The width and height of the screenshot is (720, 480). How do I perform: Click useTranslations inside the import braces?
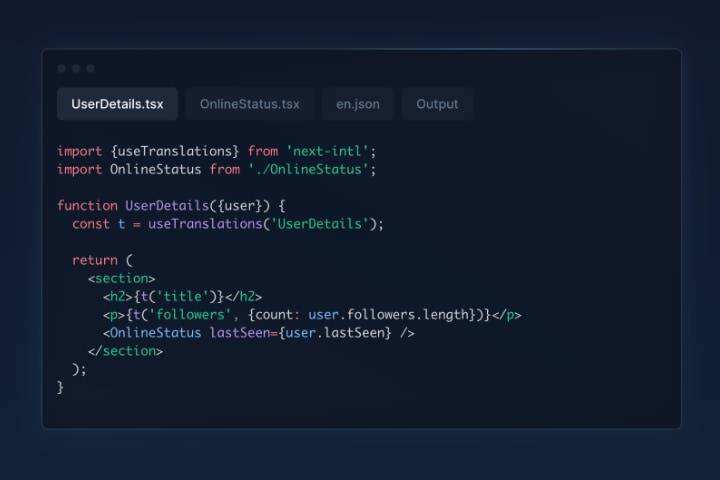(175, 151)
